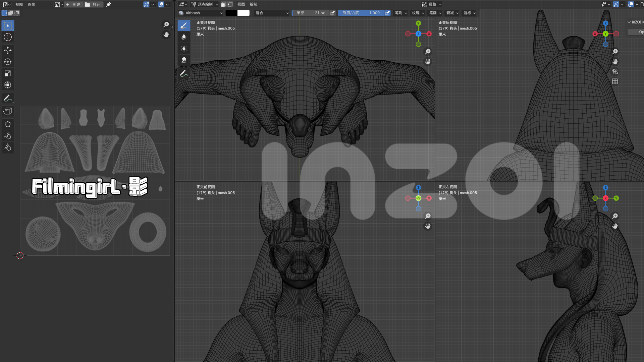Click pan hand icon in right orthographic view
The height and width of the screenshot is (362, 644).
click(615, 226)
